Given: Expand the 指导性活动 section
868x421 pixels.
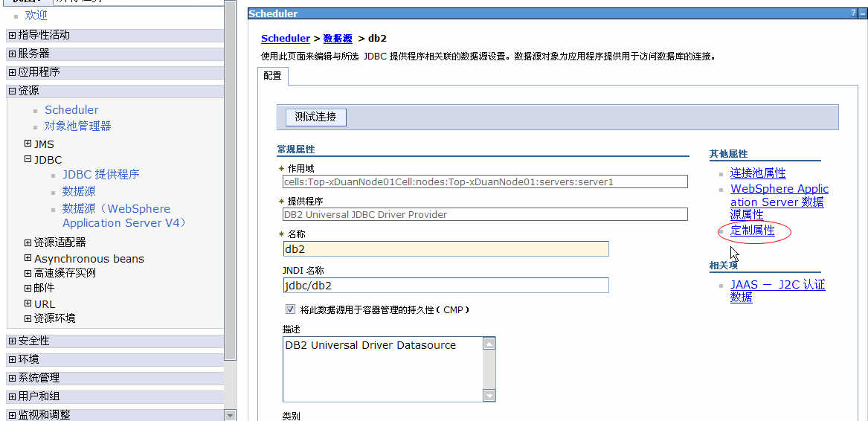Looking at the screenshot, I should point(12,36).
